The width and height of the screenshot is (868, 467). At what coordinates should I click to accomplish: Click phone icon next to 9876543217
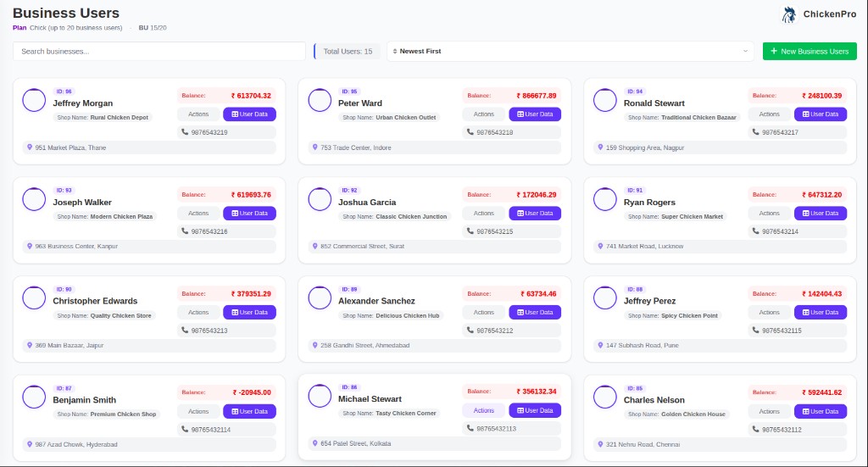755,131
